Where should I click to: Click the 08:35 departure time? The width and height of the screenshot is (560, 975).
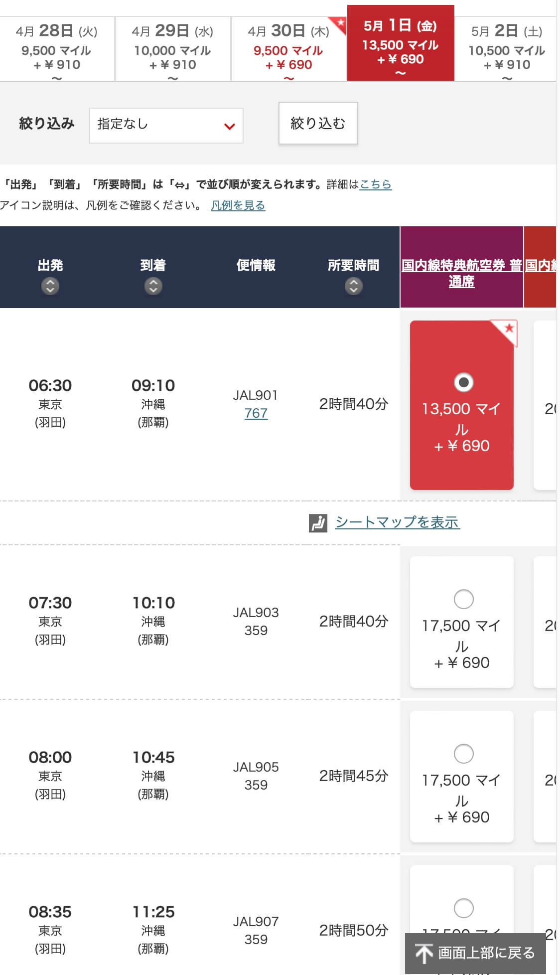[50, 912]
